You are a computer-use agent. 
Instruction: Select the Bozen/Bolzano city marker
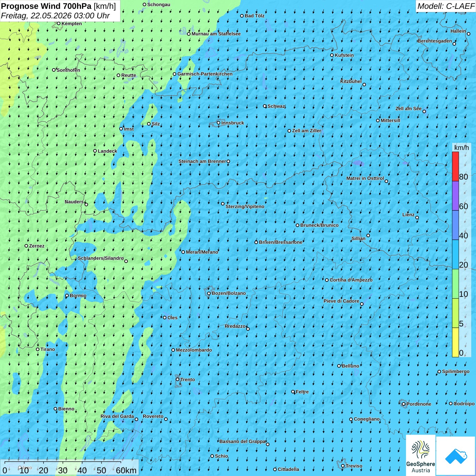[x=209, y=293]
